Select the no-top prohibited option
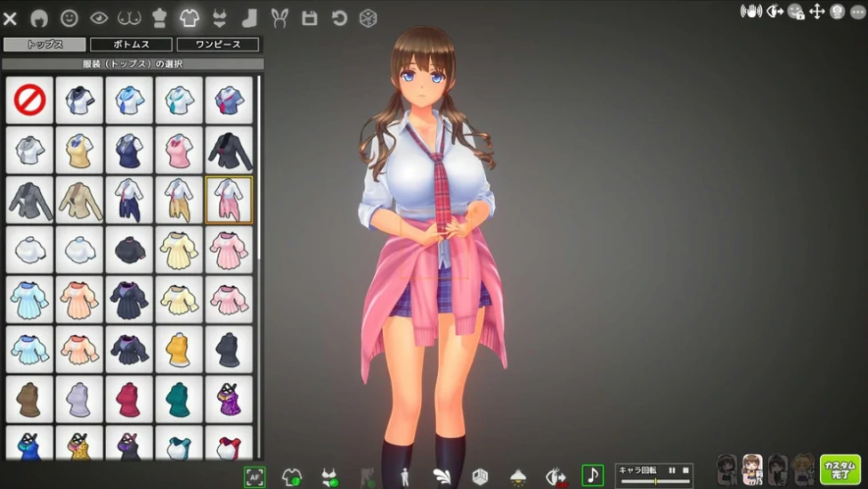This screenshot has width=868, height=489. pyautogui.click(x=30, y=100)
